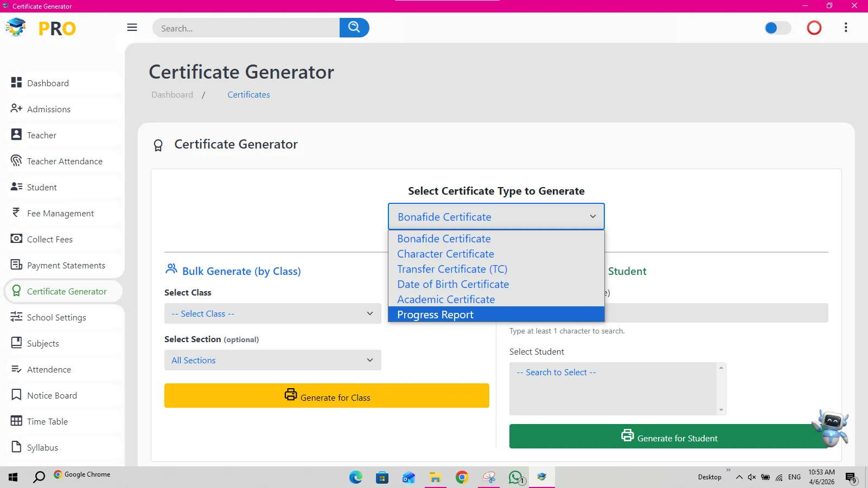
Task: Click the Student sidebar item
Action: (64, 187)
